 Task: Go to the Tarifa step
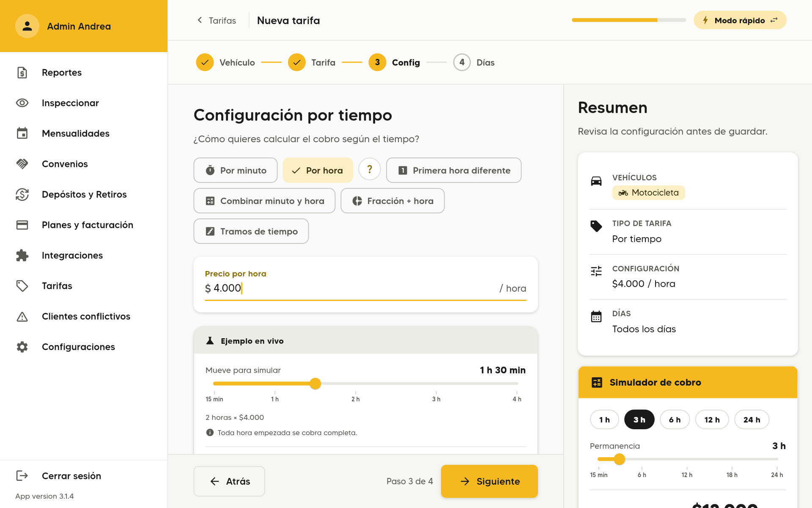[312, 62]
